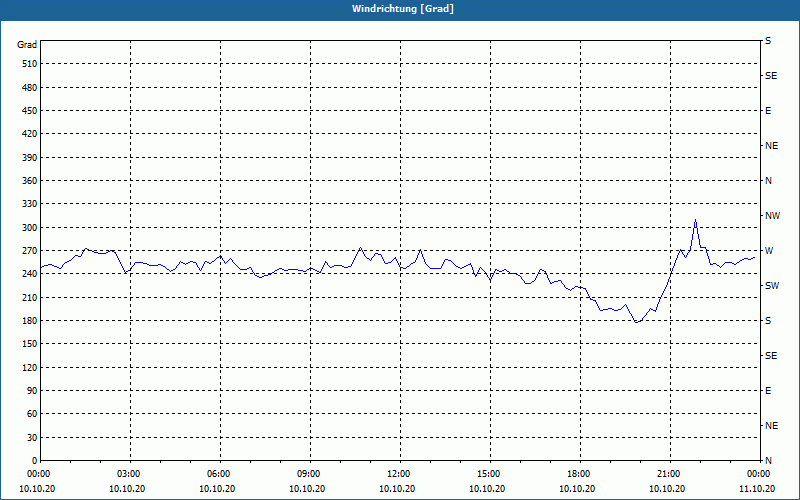Select the '11.10.20' date label
The height and width of the screenshot is (500, 800).
[757, 489]
